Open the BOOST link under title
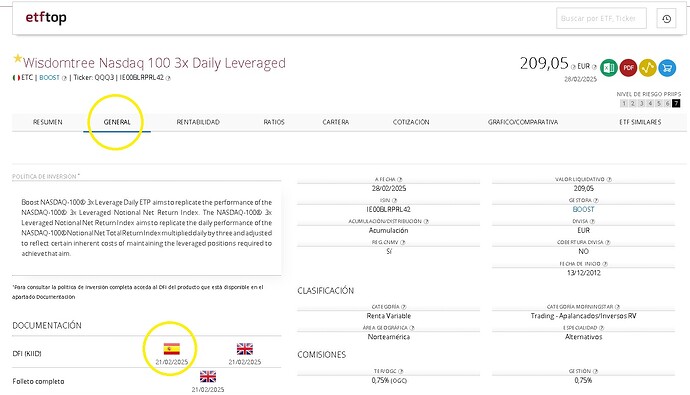Image resolution: width=690 pixels, height=395 pixels. point(49,77)
